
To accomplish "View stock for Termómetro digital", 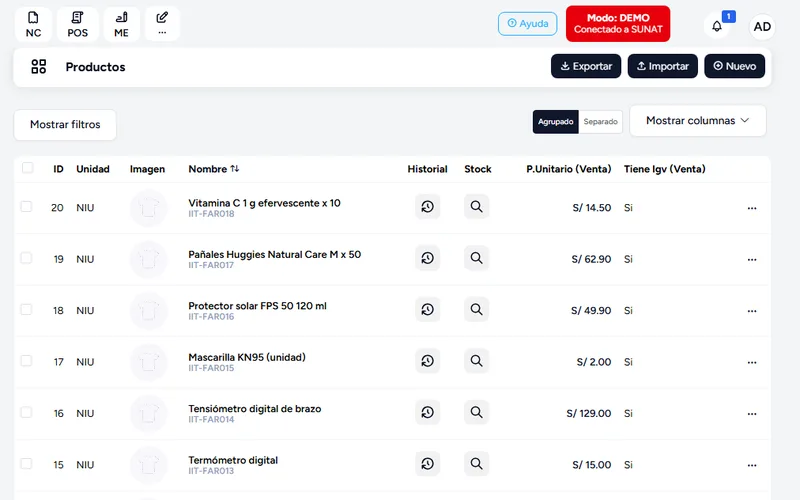I will tap(476, 464).
